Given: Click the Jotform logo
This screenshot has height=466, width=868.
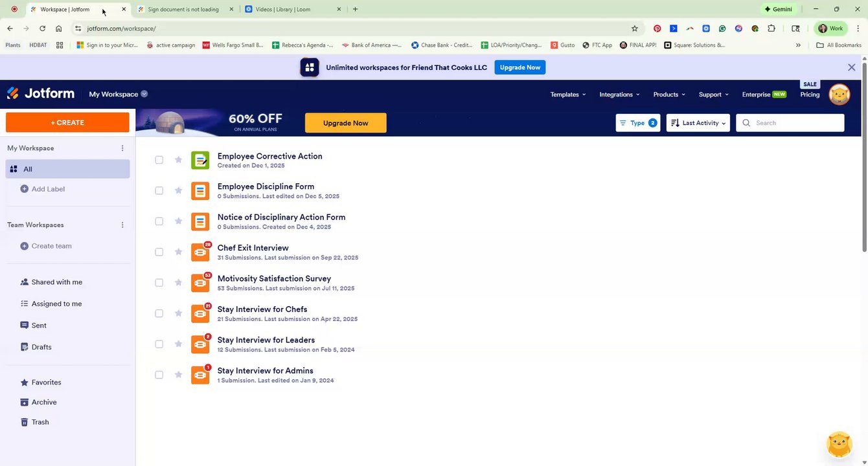Looking at the screenshot, I should click(40, 94).
